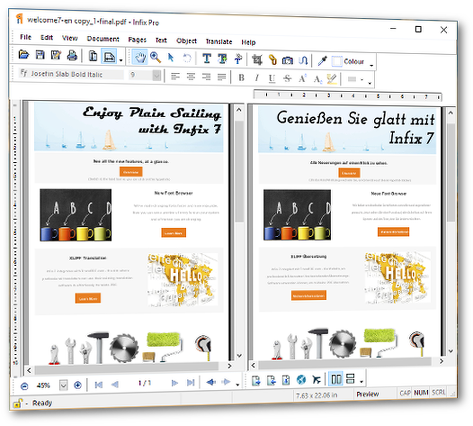This screenshot has width=473, height=426.
Task: Open the Translate menu
Action: click(219, 42)
